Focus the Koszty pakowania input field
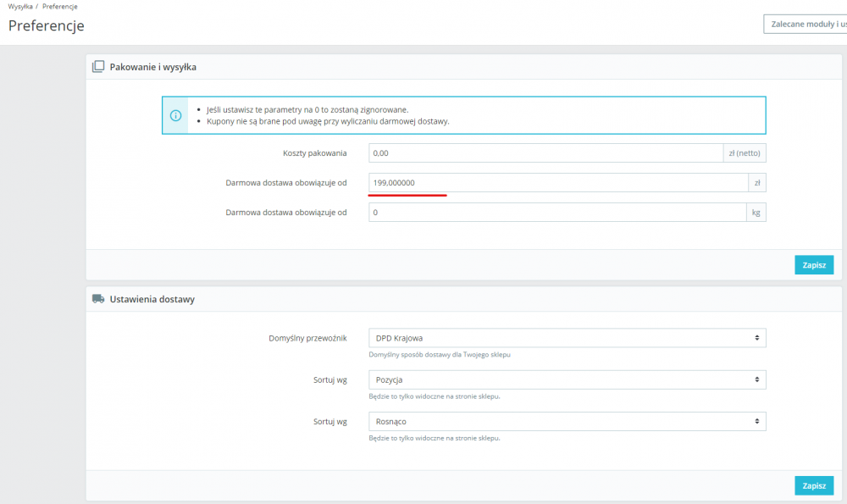Viewport: 847px width, 504px height. tap(544, 153)
